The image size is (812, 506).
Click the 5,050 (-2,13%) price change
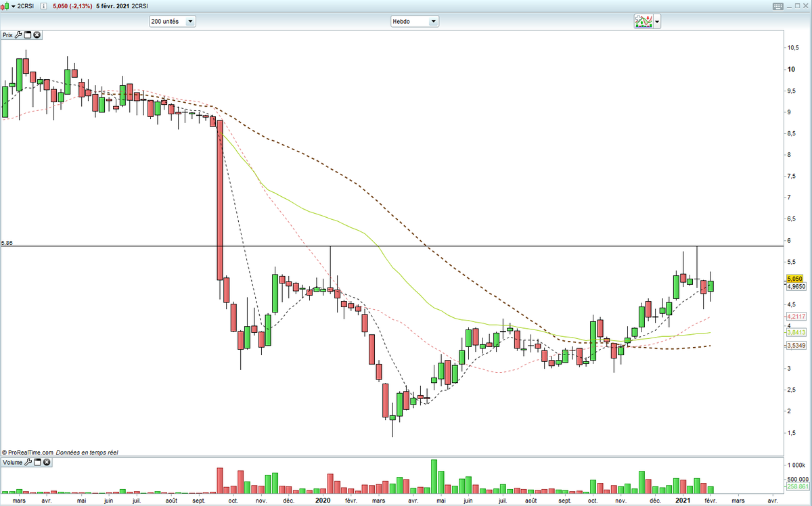[x=72, y=5]
